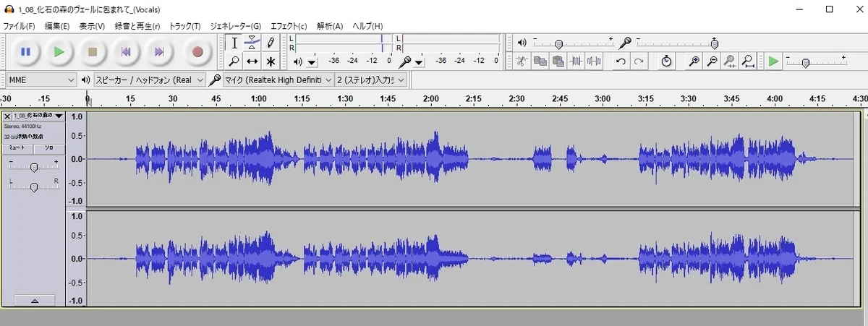Open the 表示(V) menu
Image resolution: width=868 pixels, height=326 pixels.
pyautogui.click(x=92, y=26)
